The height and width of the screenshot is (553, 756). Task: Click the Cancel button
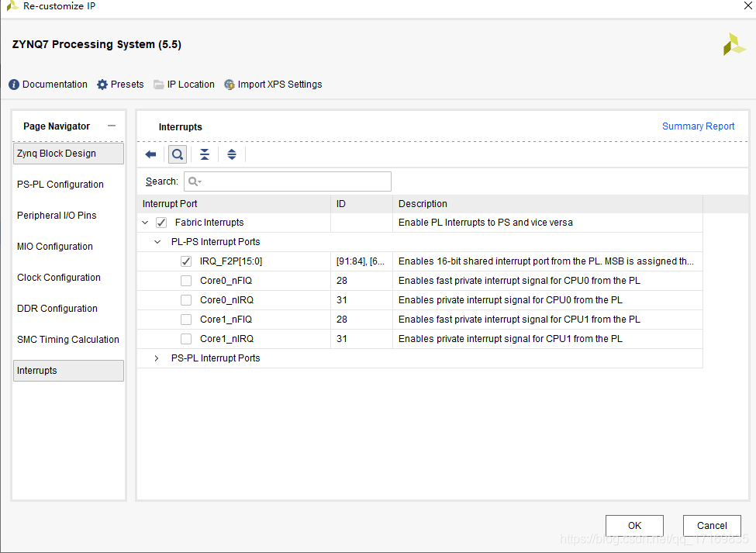[x=712, y=526]
